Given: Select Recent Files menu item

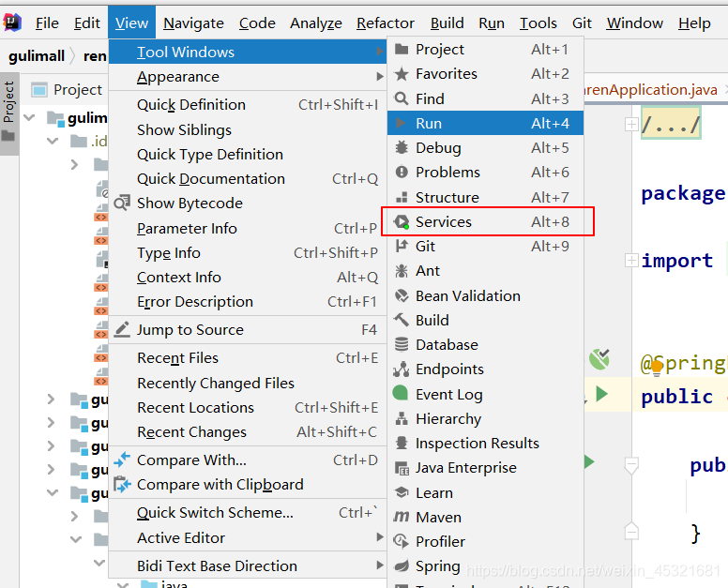Looking at the screenshot, I should tap(248, 358).
